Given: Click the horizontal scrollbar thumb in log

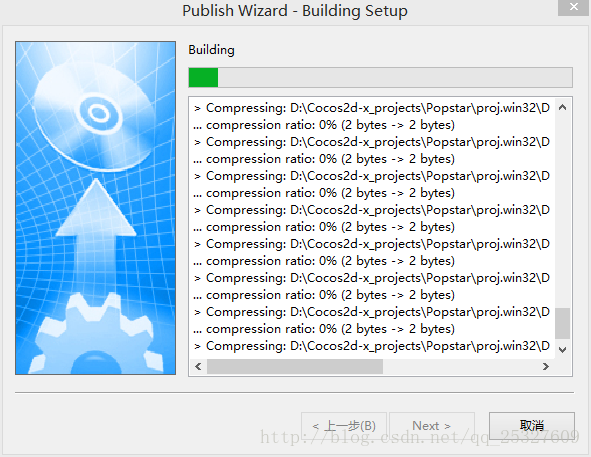Looking at the screenshot, I should pyautogui.click(x=295, y=366).
